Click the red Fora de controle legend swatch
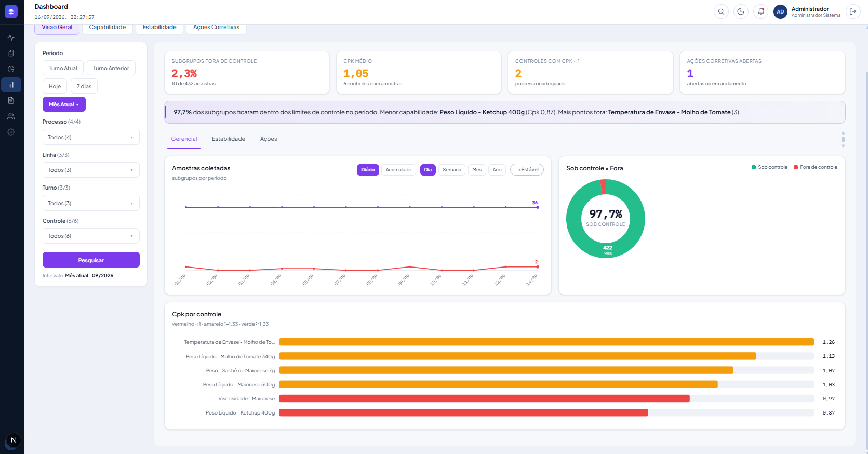Image resolution: width=868 pixels, height=454 pixels. pos(796,167)
